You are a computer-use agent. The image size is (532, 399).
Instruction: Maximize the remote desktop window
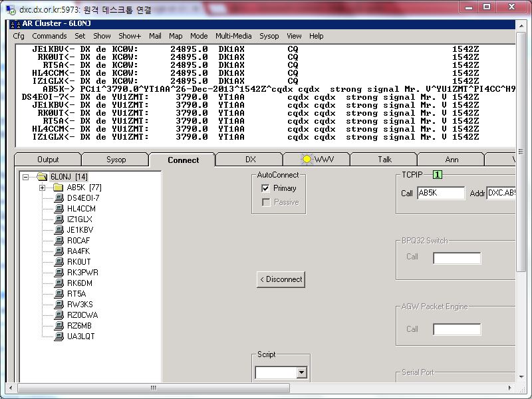[487, 7]
